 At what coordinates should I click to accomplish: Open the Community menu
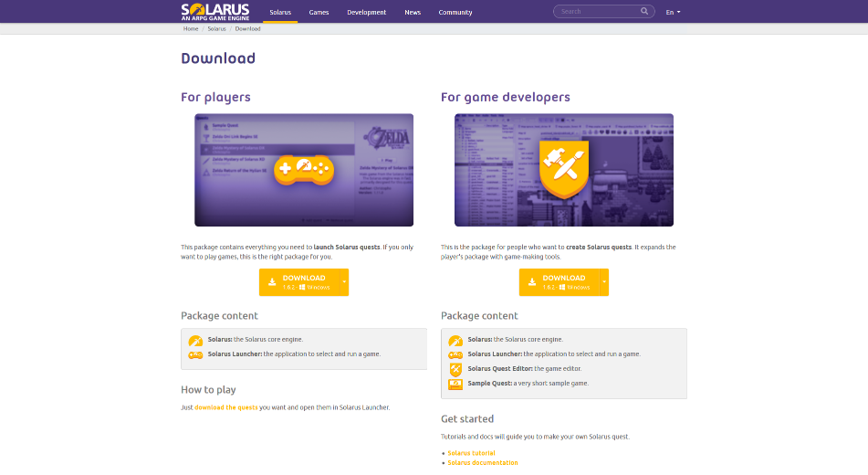pos(455,12)
